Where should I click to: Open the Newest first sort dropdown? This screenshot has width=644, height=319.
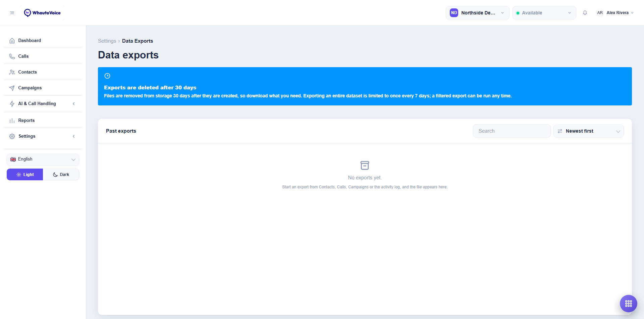(589, 131)
